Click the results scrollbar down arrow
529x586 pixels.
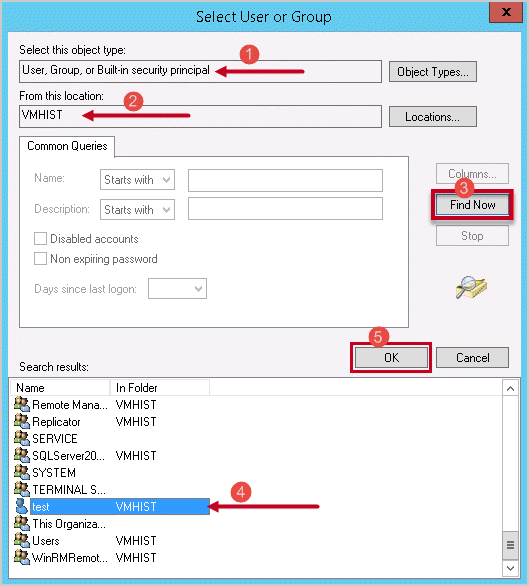click(x=510, y=568)
